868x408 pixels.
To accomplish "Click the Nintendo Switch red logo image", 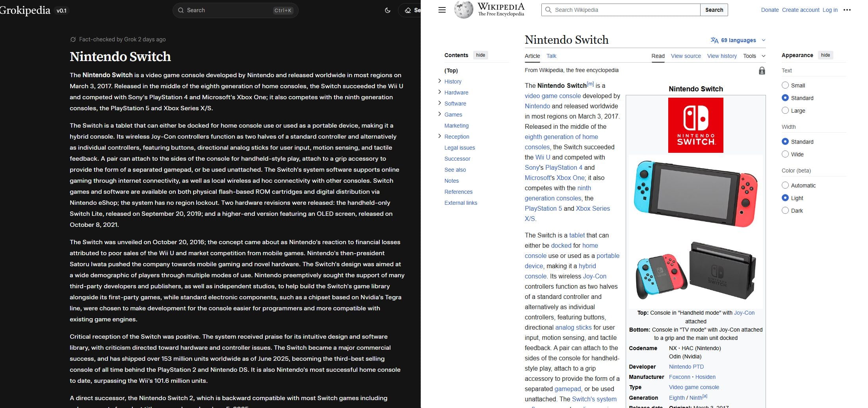I will tap(695, 125).
